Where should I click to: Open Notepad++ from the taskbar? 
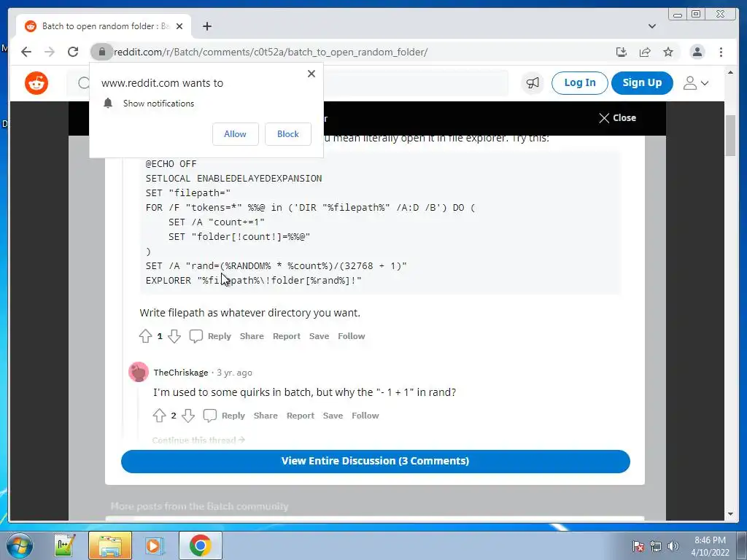pyautogui.click(x=64, y=545)
